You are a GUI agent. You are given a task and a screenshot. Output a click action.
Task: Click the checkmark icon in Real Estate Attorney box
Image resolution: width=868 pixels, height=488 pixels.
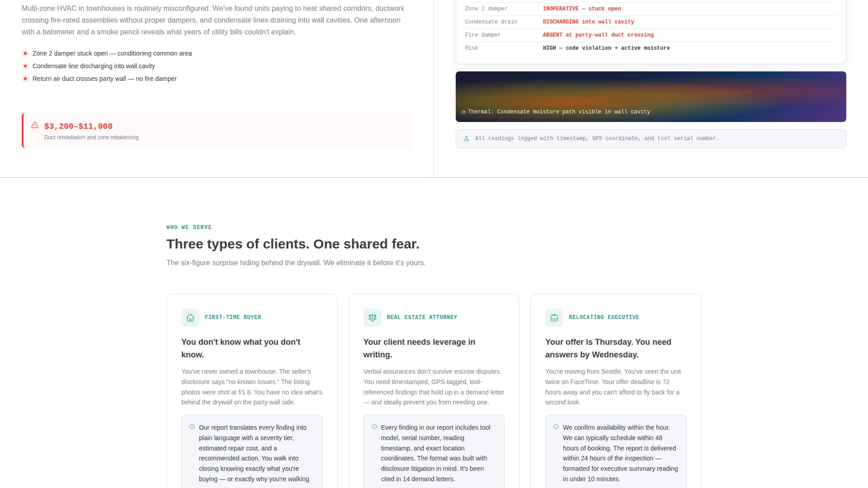point(374,427)
